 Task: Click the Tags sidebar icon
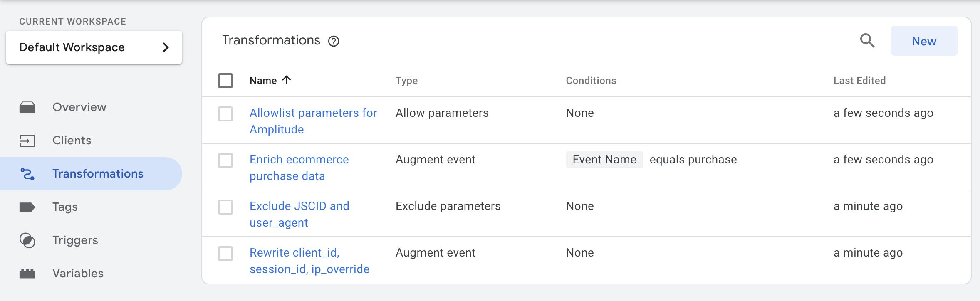pyautogui.click(x=27, y=207)
